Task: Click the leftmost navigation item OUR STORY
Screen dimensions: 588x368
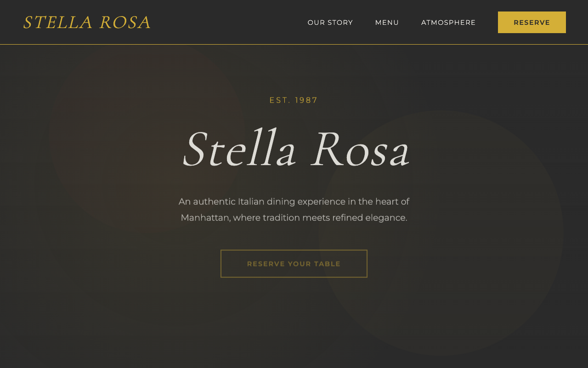Action: tap(330, 22)
